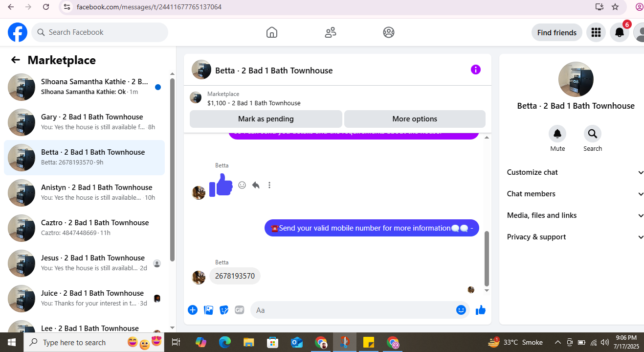Go to Home feed icon
This screenshot has width=644, height=352.
[272, 32]
